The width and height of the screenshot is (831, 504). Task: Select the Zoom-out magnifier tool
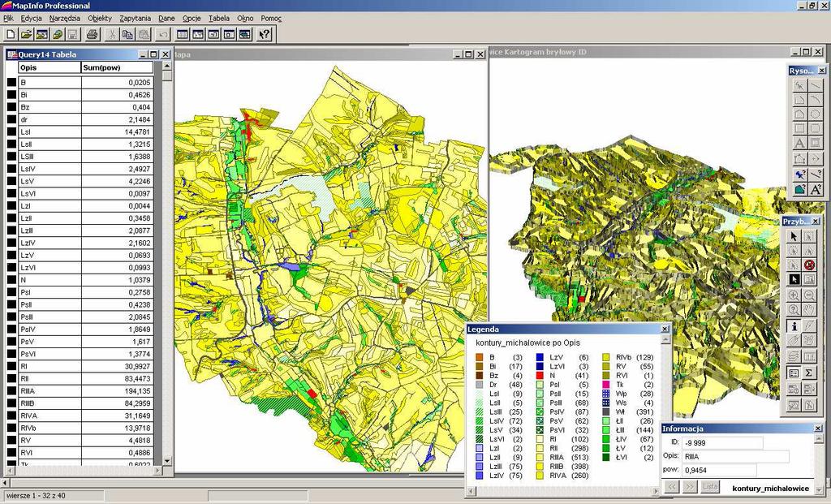[x=809, y=295]
